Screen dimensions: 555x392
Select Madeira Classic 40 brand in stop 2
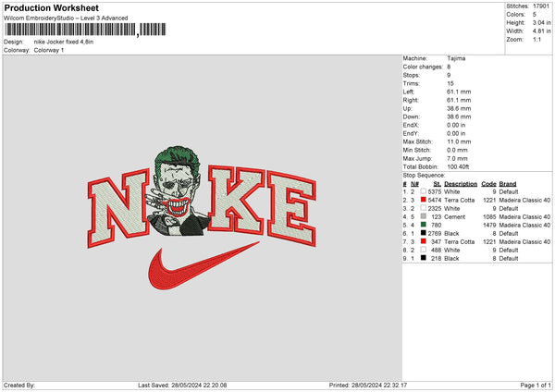(524, 201)
